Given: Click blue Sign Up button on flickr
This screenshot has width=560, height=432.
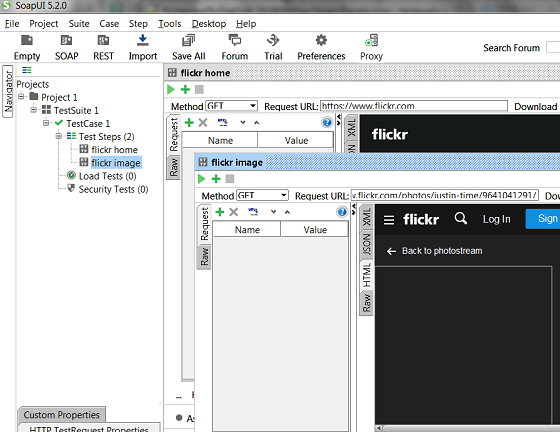Looking at the screenshot, I should (543, 218).
